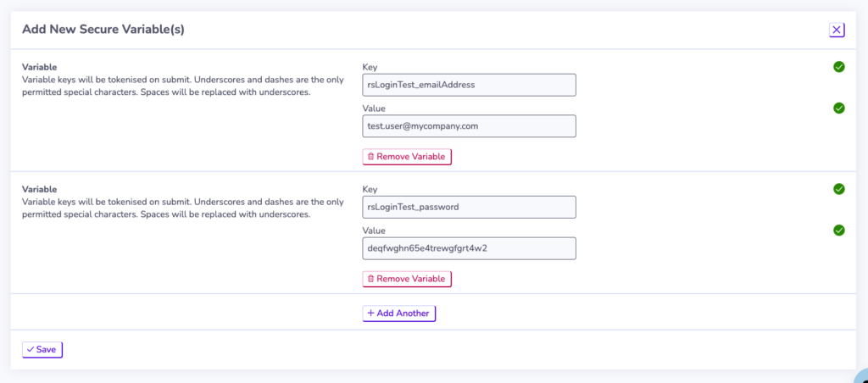This screenshot has width=868, height=383.
Task: Click the Value label above the password value
Action: [x=374, y=230]
